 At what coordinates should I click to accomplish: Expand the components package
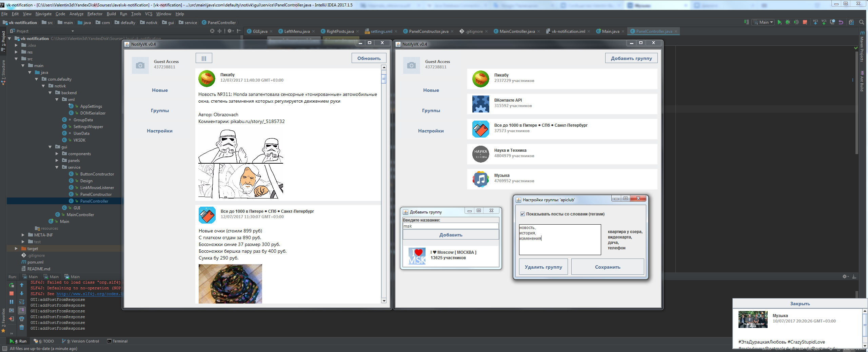coord(57,154)
